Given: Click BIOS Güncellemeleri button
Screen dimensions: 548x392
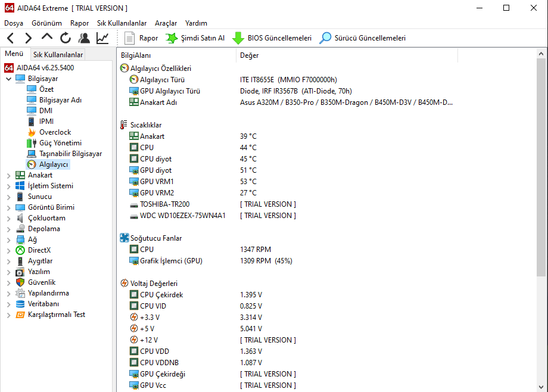Looking at the screenshot, I should tap(272, 38).
